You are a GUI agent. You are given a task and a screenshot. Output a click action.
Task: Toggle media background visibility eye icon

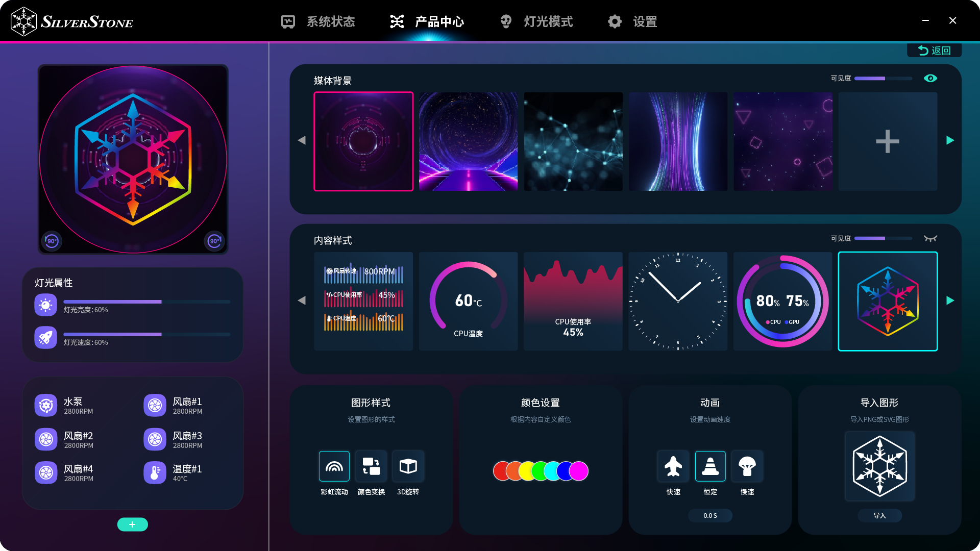coord(930,78)
